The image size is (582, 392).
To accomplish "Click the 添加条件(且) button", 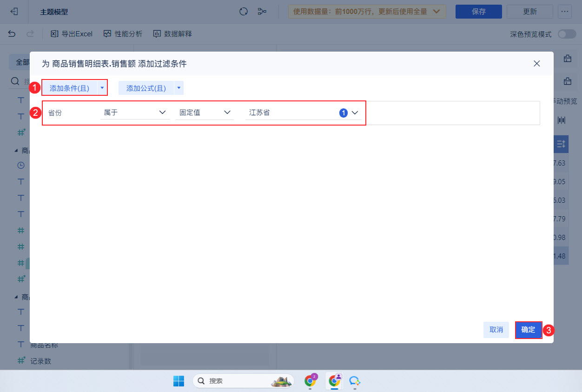I will 69,88.
